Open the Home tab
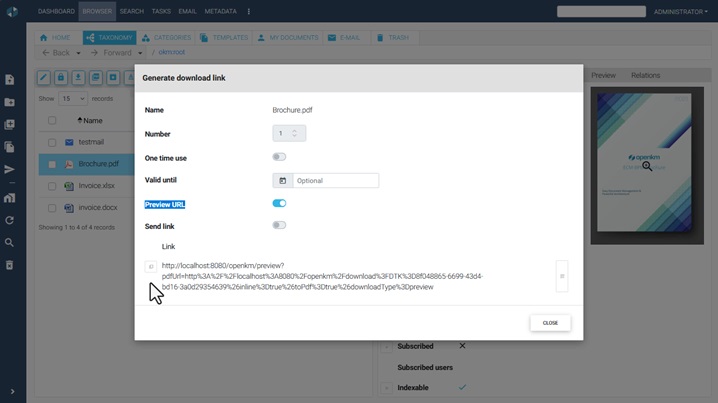Screen dimensions: 718x403 (55, 38)
